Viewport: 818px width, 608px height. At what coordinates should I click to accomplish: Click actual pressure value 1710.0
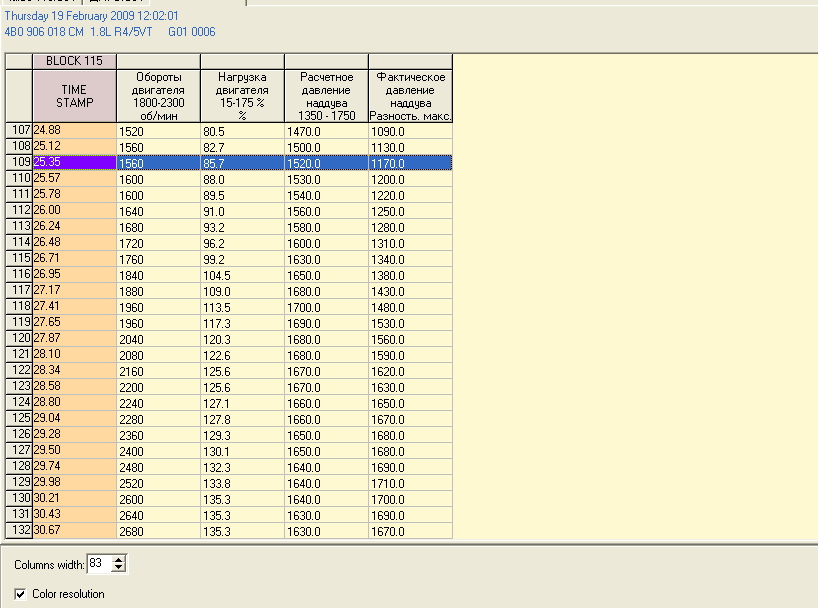pos(411,483)
